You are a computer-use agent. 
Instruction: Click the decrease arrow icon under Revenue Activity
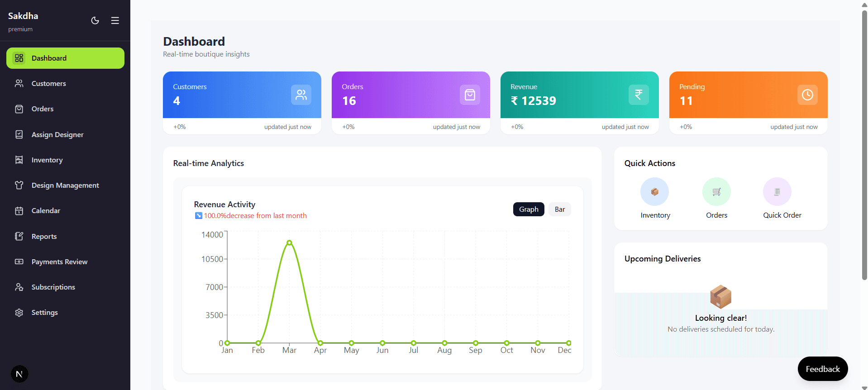pos(198,216)
